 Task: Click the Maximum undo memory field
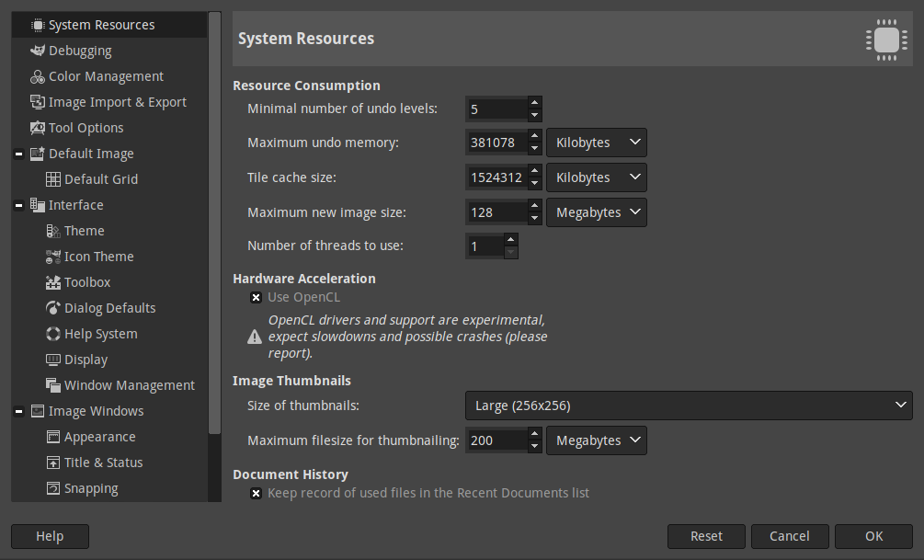496,143
